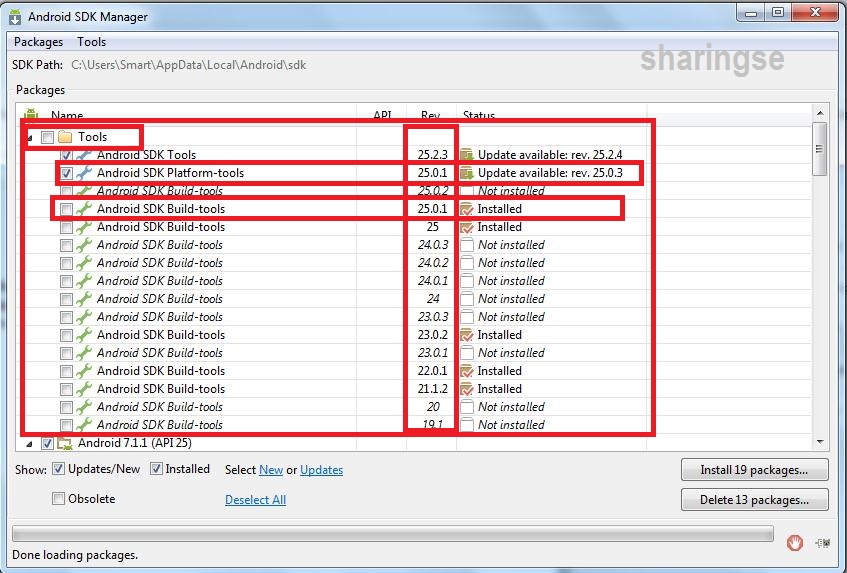Click the Android SDK Manager title bar icon
The width and height of the screenshot is (847, 573).
pos(15,17)
